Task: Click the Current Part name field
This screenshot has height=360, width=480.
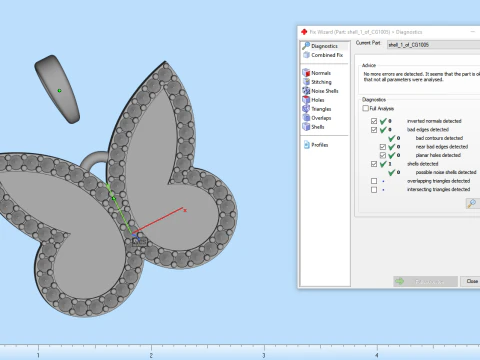Action: pos(433,45)
